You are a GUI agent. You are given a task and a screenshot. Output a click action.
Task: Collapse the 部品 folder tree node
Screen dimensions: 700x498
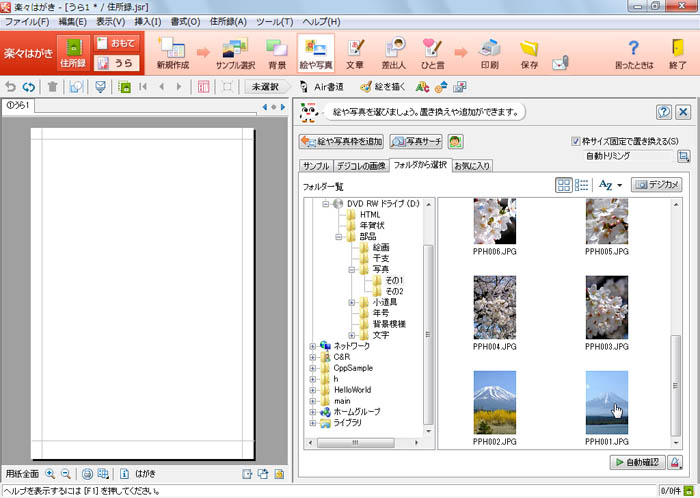tap(339, 237)
